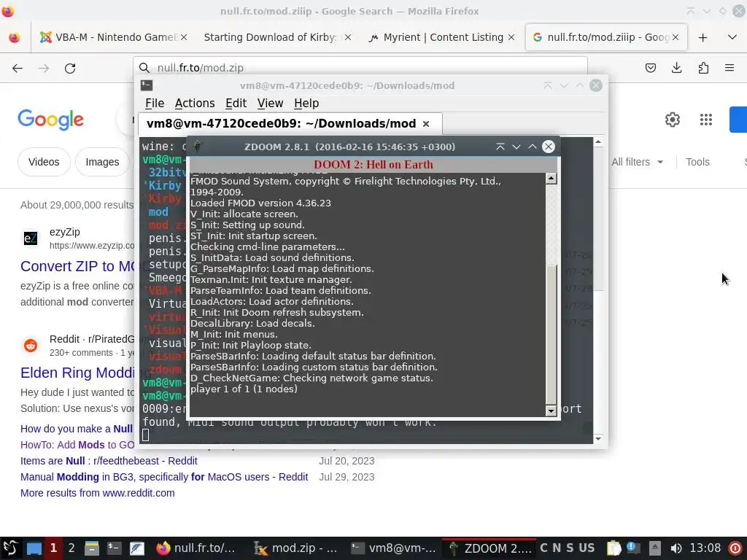Open Google search Tools
The height and width of the screenshot is (560, 747).
[697, 162]
